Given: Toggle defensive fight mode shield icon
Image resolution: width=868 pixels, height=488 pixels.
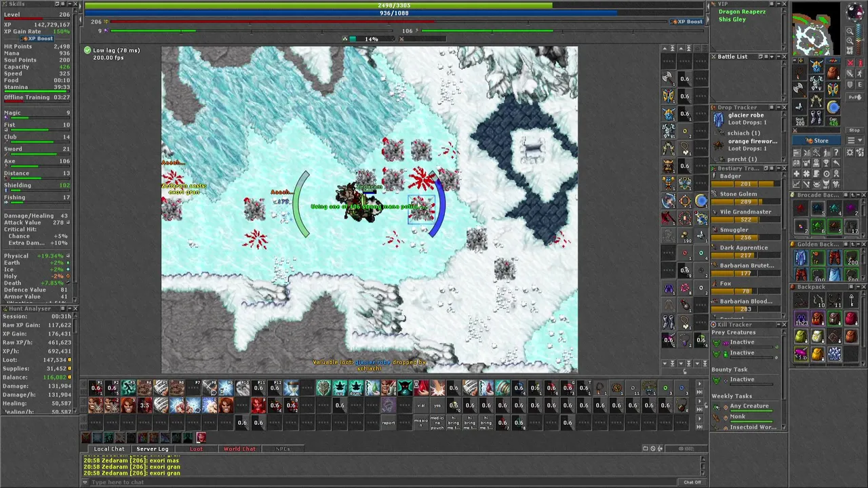Looking at the screenshot, I should [850, 85].
